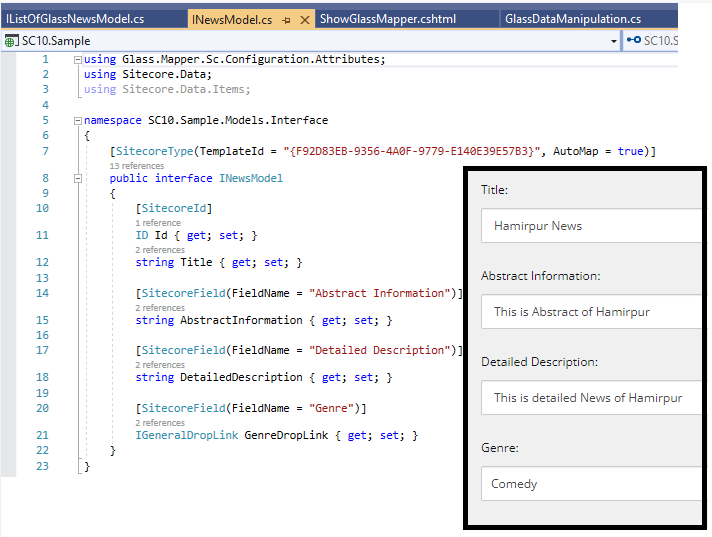Click the IGeneralDropLink type name
This screenshot has width=712, height=537.
tap(187, 435)
